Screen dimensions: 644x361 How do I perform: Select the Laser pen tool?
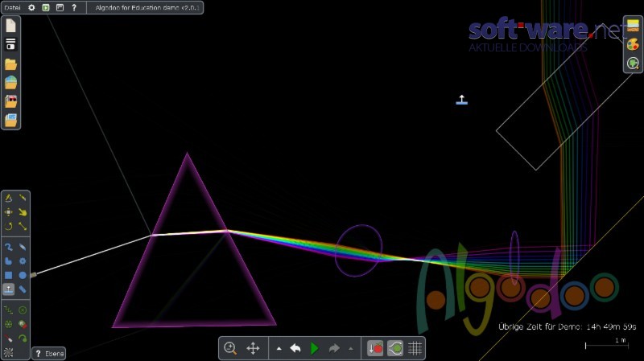coord(8,338)
